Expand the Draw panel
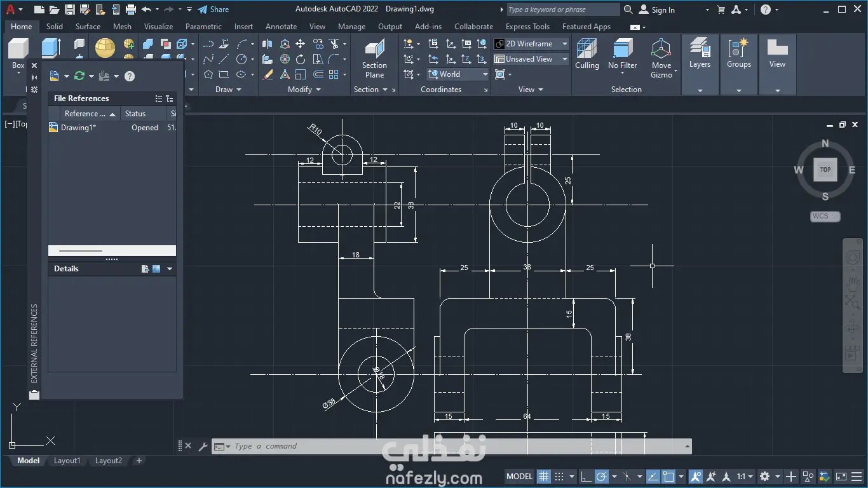The image size is (868, 488). (228, 90)
